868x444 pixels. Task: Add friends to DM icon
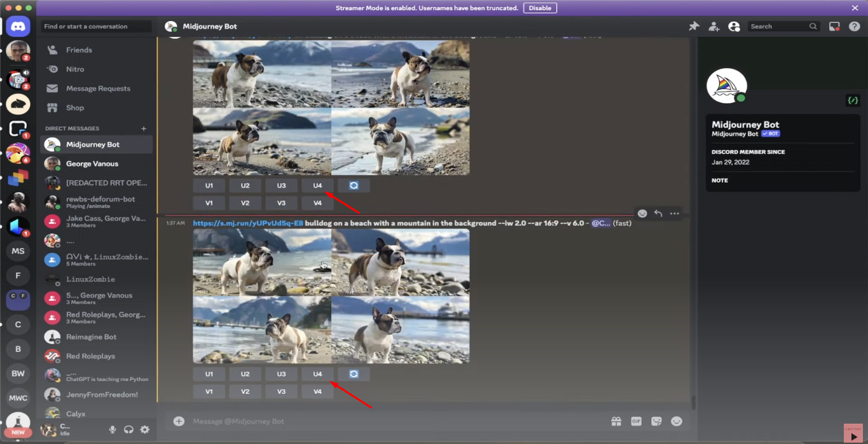[714, 26]
